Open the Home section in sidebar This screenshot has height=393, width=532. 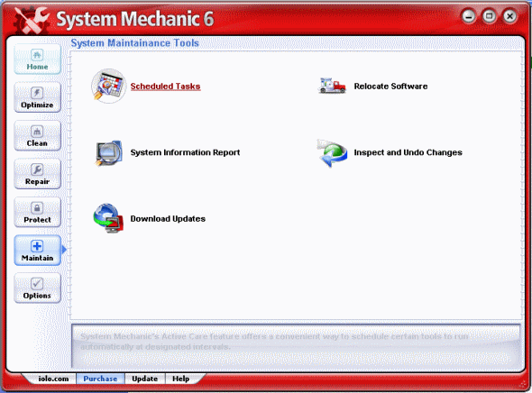(x=37, y=59)
